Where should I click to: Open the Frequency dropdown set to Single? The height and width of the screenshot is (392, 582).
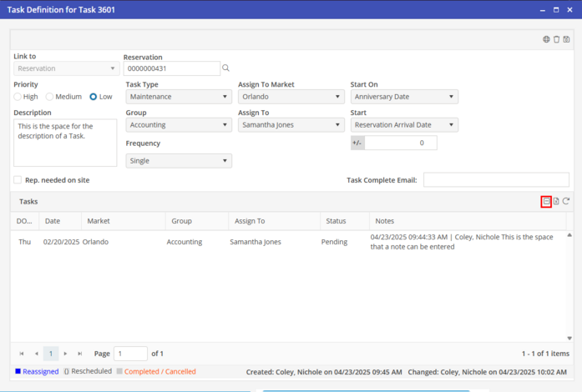[178, 161]
